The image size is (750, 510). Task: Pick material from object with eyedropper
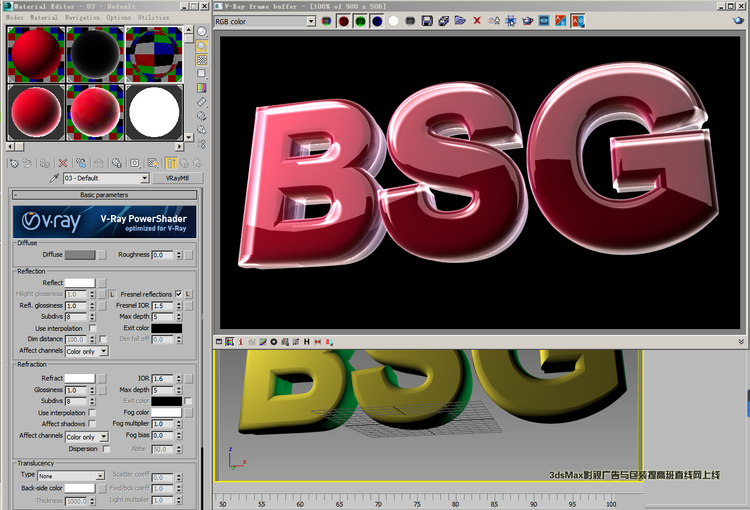pyautogui.click(x=55, y=178)
